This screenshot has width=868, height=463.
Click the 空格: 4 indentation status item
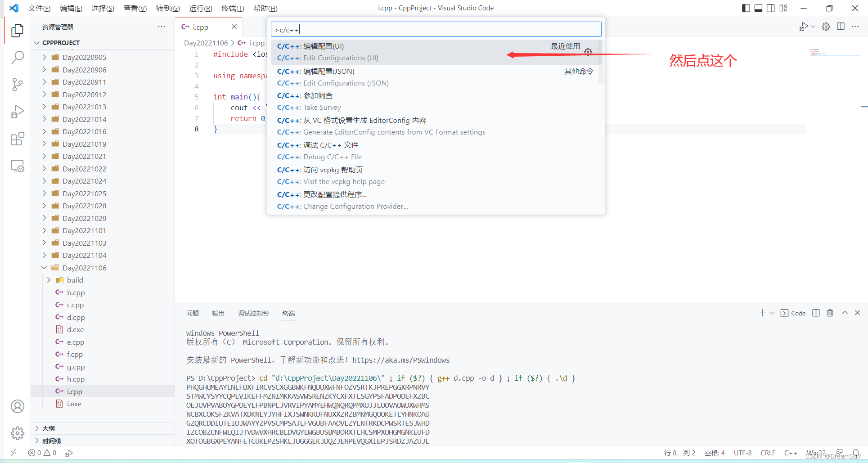pos(715,453)
